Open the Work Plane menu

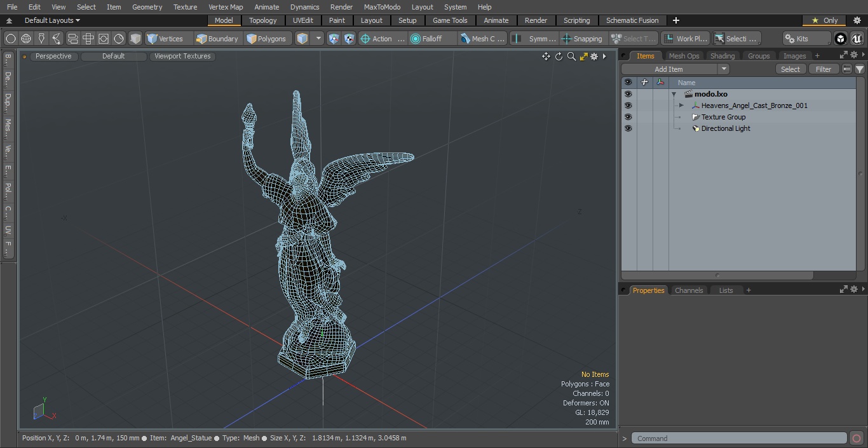pos(685,39)
